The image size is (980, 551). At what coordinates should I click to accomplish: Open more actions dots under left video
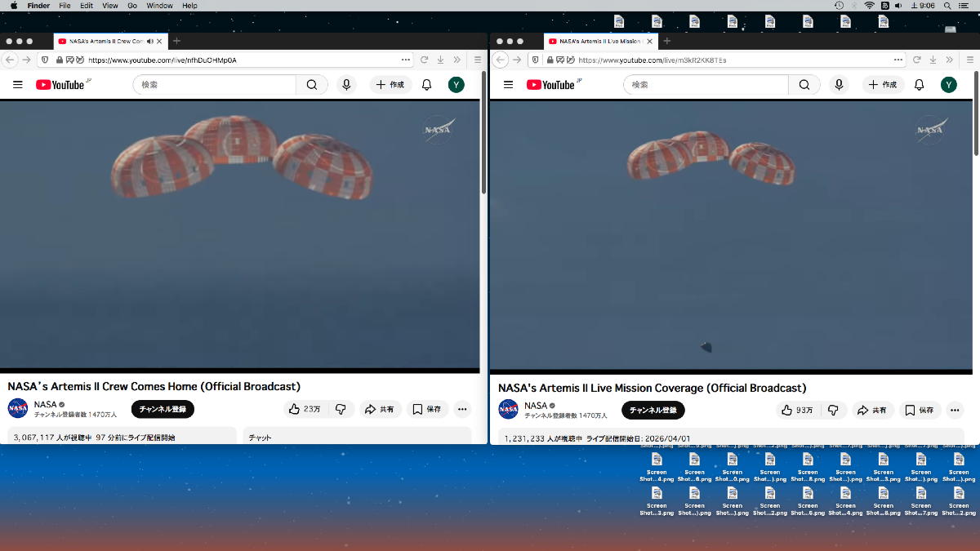click(x=462, y=409)
